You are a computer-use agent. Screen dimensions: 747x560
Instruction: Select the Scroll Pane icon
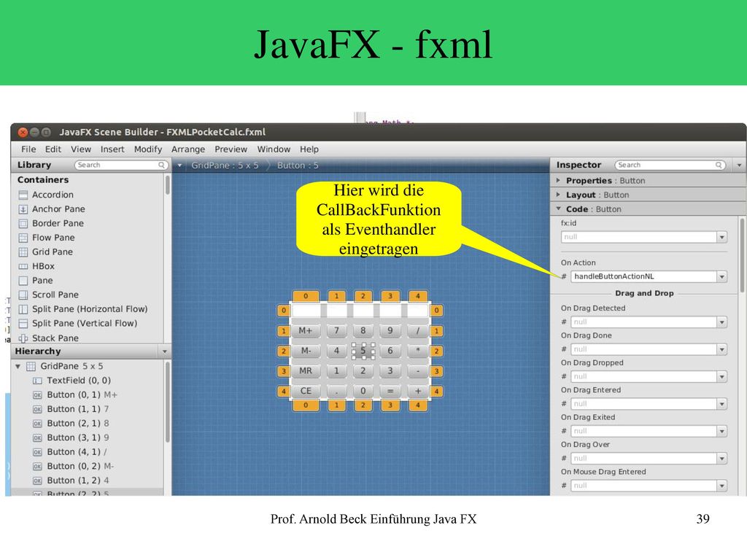click(x=23, y=295)
